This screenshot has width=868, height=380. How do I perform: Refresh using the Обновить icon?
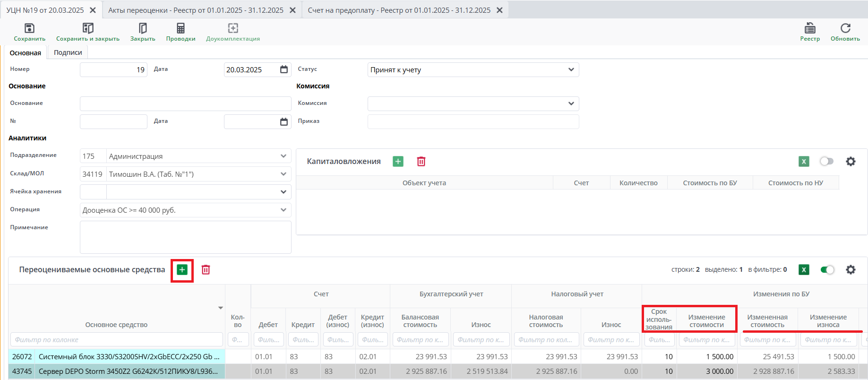click(x=845, y=29)
